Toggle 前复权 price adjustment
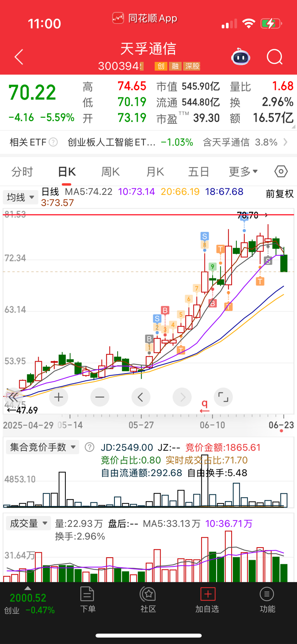297x644 pixels. pyautogui.click(x=280, y=194)
